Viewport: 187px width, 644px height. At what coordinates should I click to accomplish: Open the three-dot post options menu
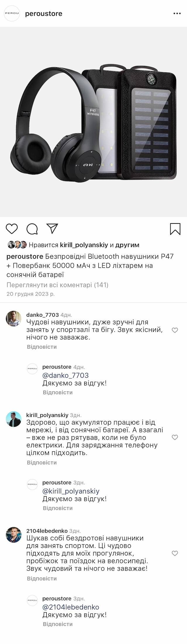(177, 13)
